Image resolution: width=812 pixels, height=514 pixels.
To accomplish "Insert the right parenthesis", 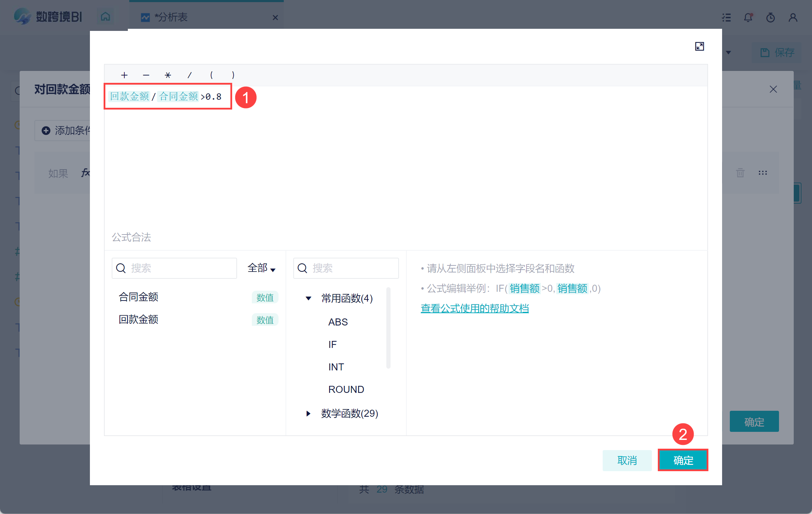I will (x=233, y=75).
